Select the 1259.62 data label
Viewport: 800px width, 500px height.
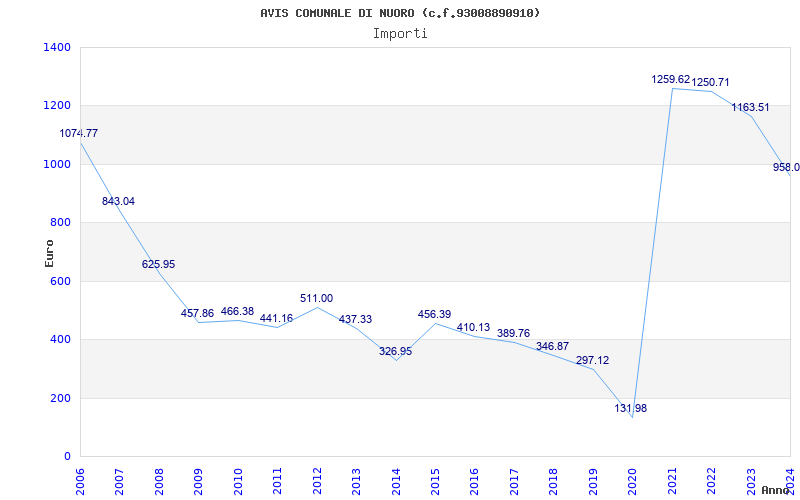coord(671,80)
